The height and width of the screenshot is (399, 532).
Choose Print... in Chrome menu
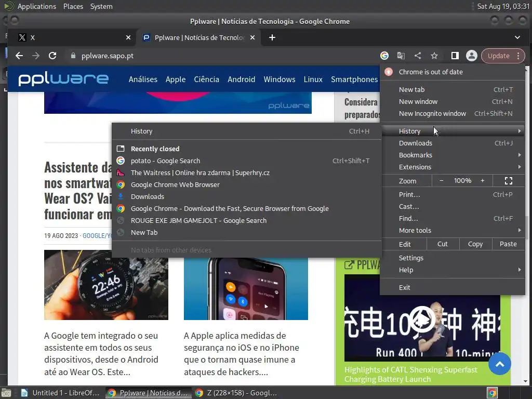coord(453,194)
